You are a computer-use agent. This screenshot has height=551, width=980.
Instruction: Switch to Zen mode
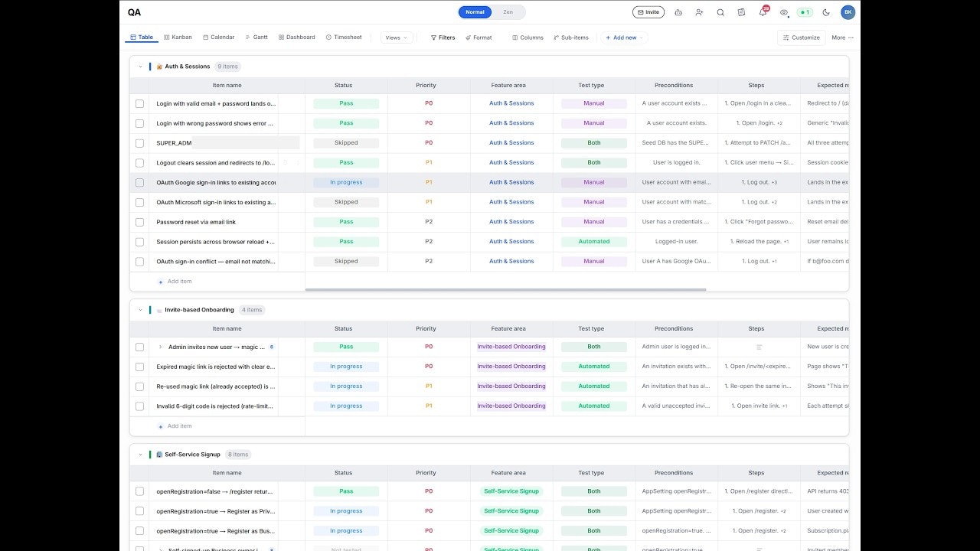508,12
